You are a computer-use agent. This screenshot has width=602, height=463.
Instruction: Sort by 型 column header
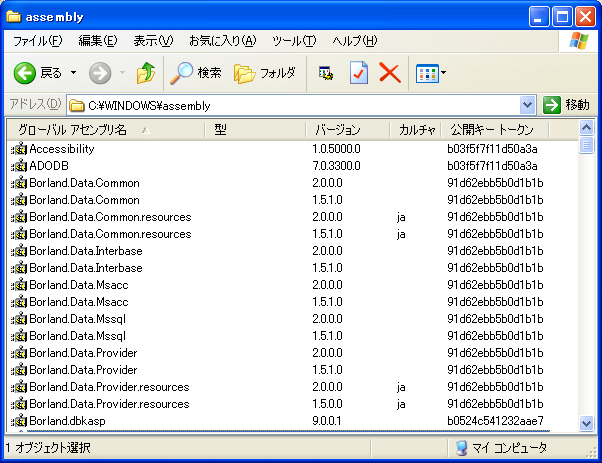click(x=256, y=130)
